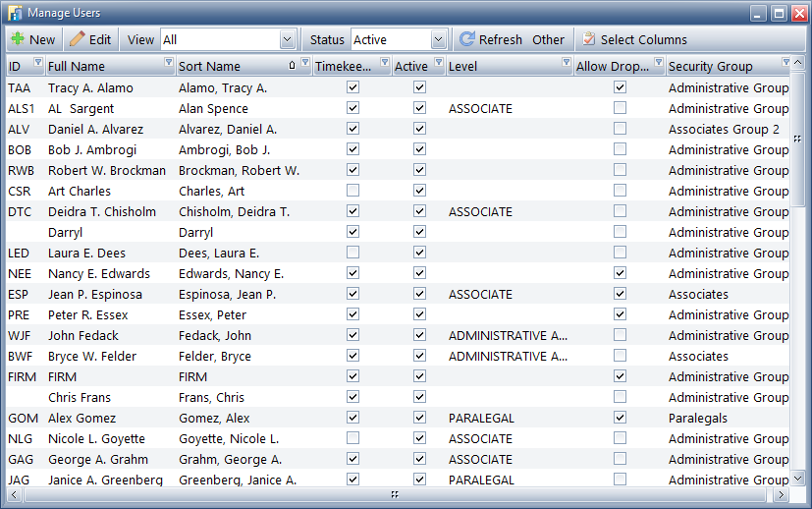
Task: Toggle Active checkbox for Bob J. Ambrogi
Action: [419, 149]
